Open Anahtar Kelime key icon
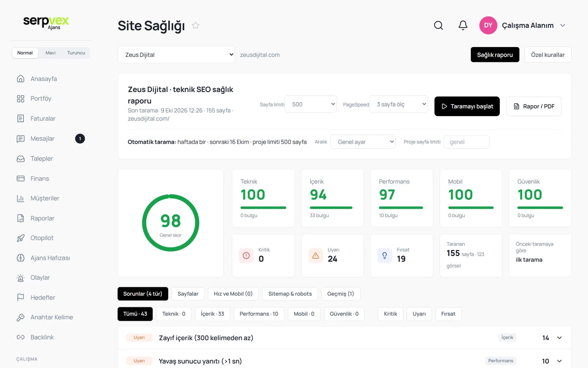 [x=21, y=317]
